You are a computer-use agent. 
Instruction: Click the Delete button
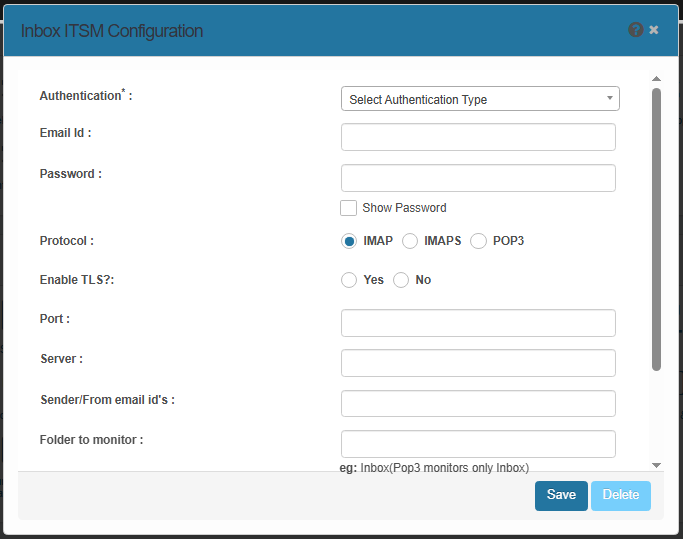tap(620, 495)
